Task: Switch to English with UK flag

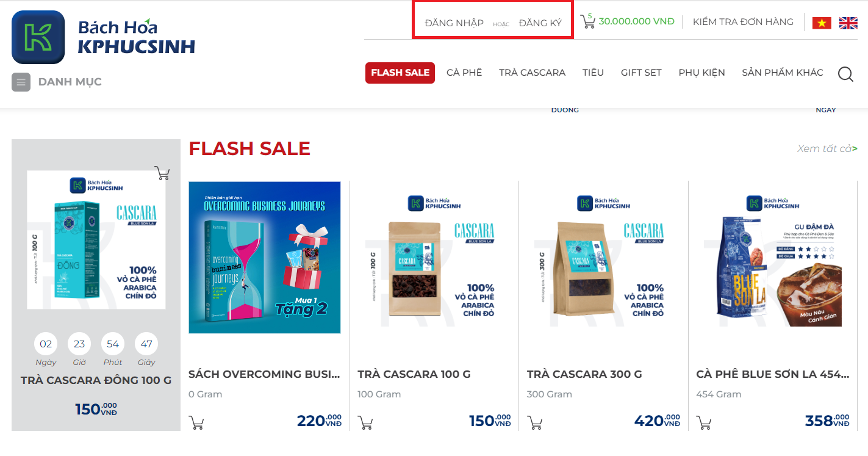Action: [x=848, y=23]
